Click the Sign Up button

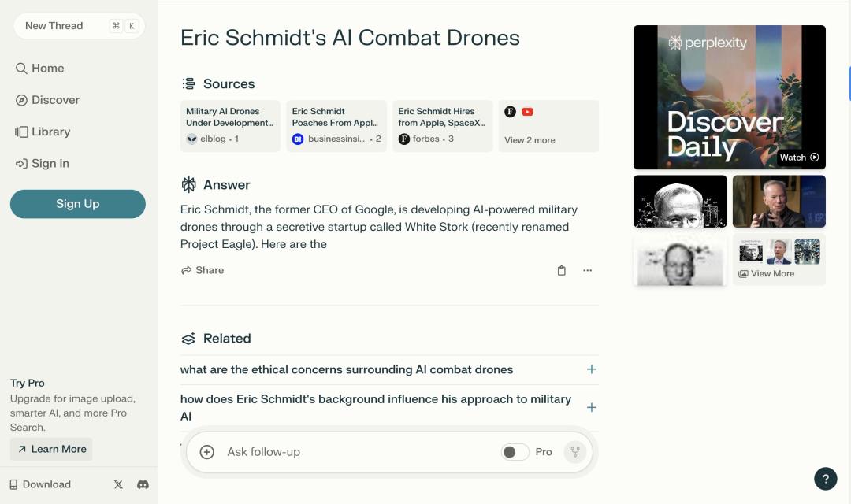[78, 204]
